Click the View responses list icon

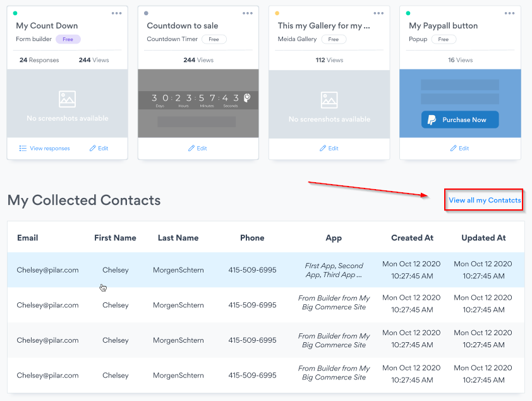23,149
